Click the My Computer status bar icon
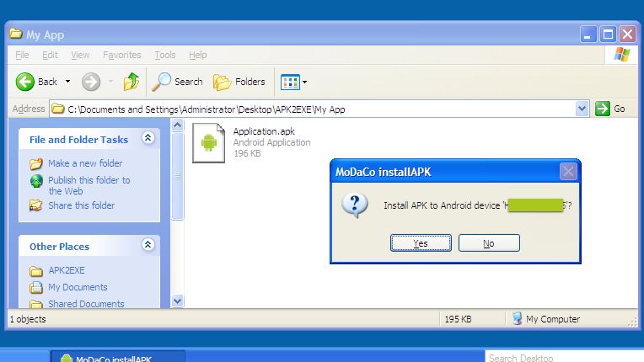 click(517, 318)
